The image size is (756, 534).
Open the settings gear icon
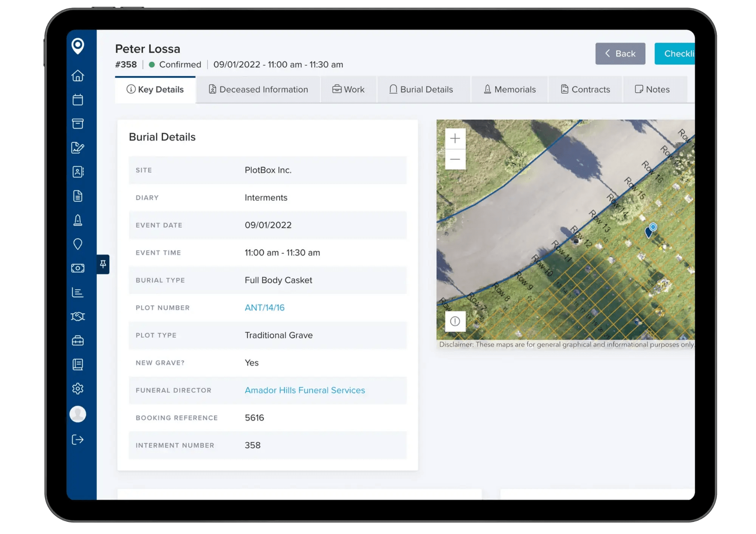78,389
